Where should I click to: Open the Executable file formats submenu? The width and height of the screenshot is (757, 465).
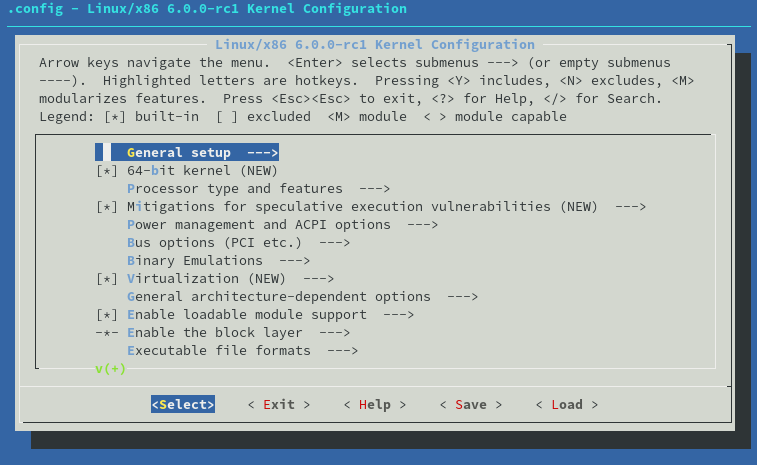242,351
